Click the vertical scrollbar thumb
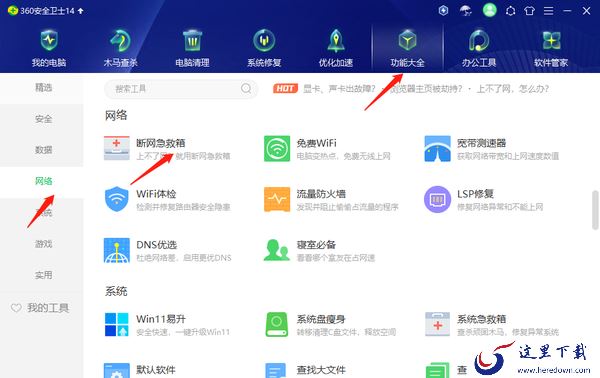 pyautogui.click(x=595, y=210)
